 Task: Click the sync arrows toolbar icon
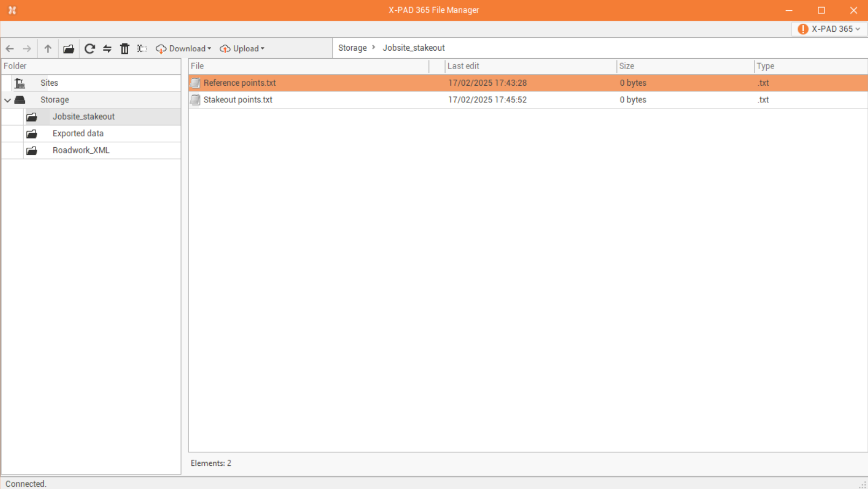click(x=107, y=49)
